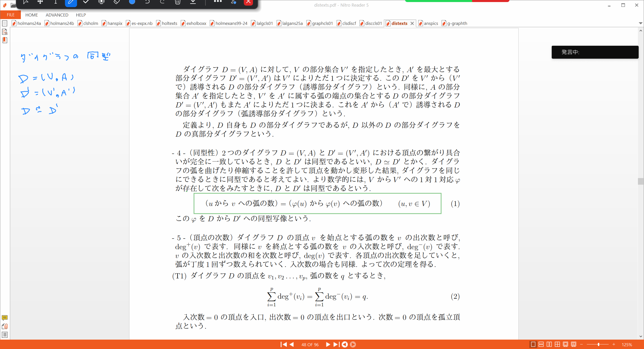Image resolution: width=644 pixels, height=349 pixels.
Task: Select facing continuous view mode
Action: [557, 344]
